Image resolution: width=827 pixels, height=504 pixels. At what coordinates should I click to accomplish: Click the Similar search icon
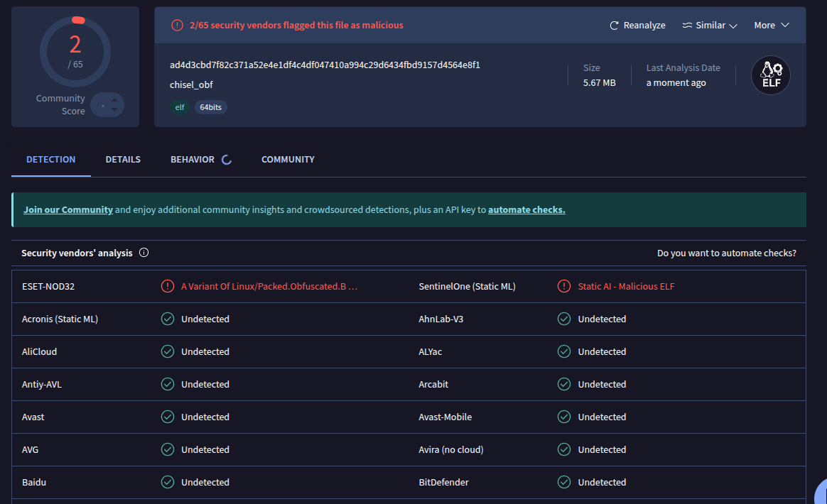687,26
